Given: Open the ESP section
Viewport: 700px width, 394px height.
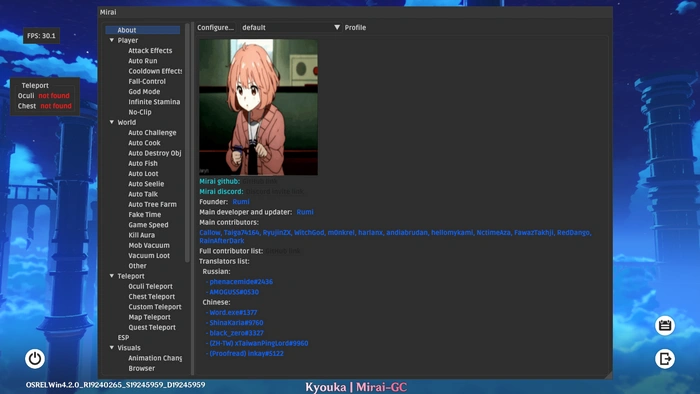Looking at the screenshot, I should point(123,338).
